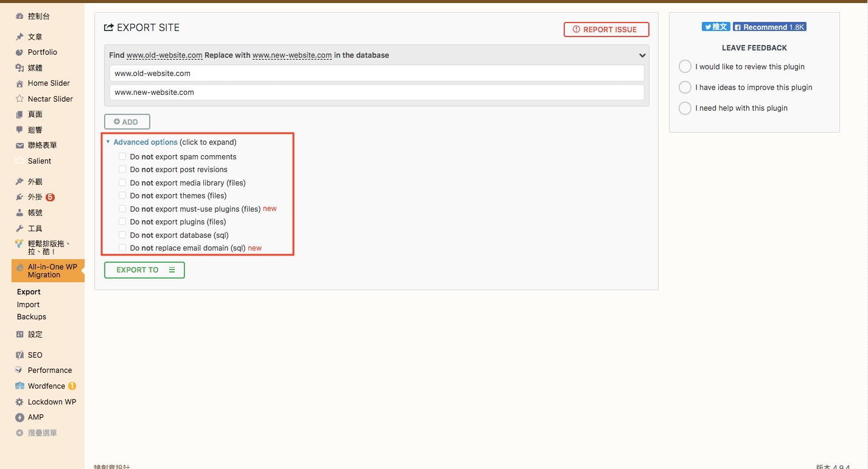868x469 pixels.
Task: Click the Facebook Recommend 1.8K button
Action: 769,27
